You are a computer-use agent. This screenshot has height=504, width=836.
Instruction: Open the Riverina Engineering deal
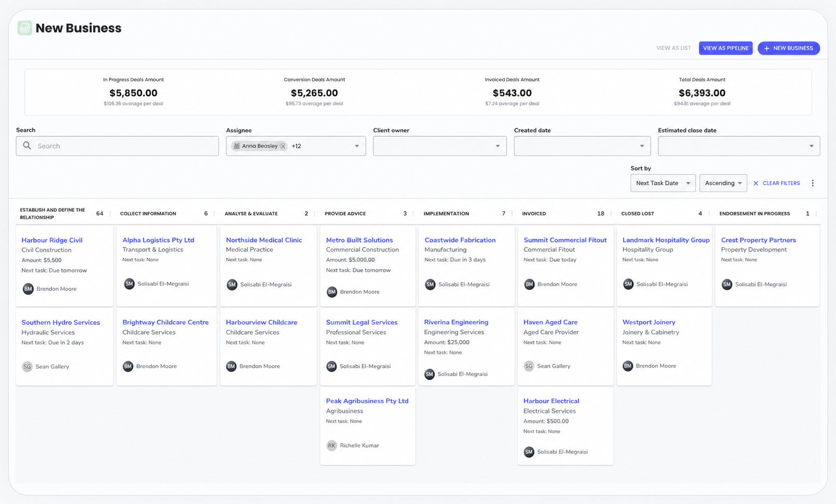[456, 322]
